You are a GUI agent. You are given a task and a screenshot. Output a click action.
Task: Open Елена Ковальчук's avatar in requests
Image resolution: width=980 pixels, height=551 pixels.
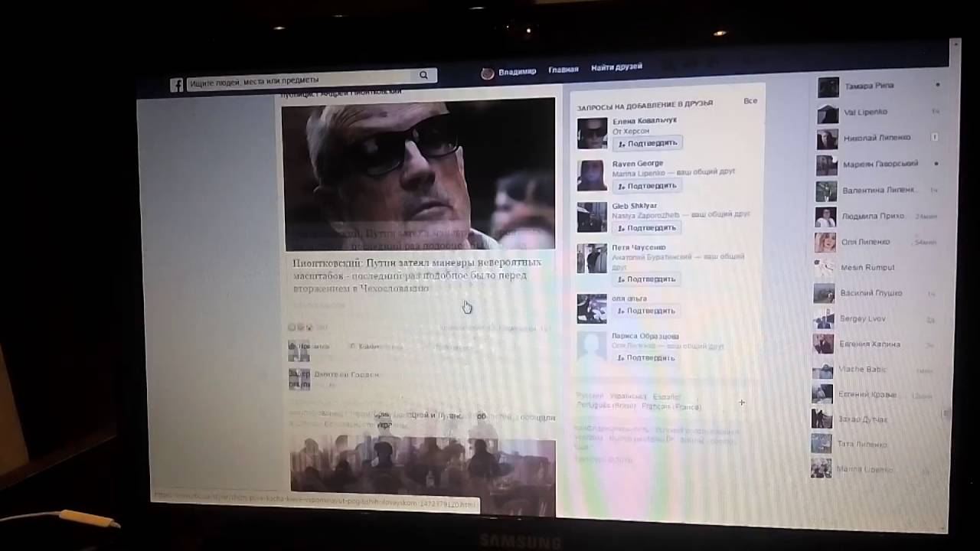(592, 133)
